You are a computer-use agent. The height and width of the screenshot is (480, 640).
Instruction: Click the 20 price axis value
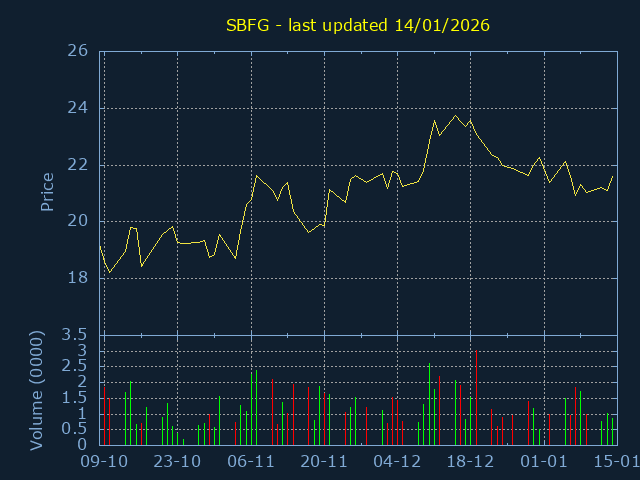point(78,221)
